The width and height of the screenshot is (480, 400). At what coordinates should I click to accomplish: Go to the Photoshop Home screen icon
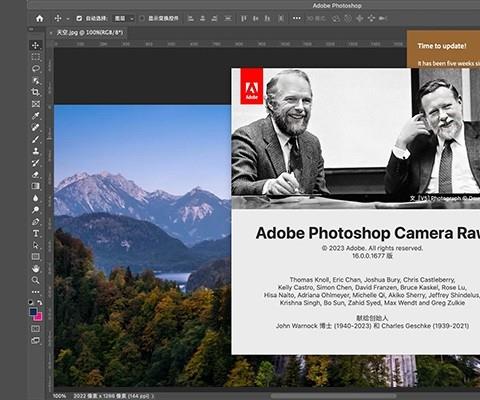(x=40, y=18)
